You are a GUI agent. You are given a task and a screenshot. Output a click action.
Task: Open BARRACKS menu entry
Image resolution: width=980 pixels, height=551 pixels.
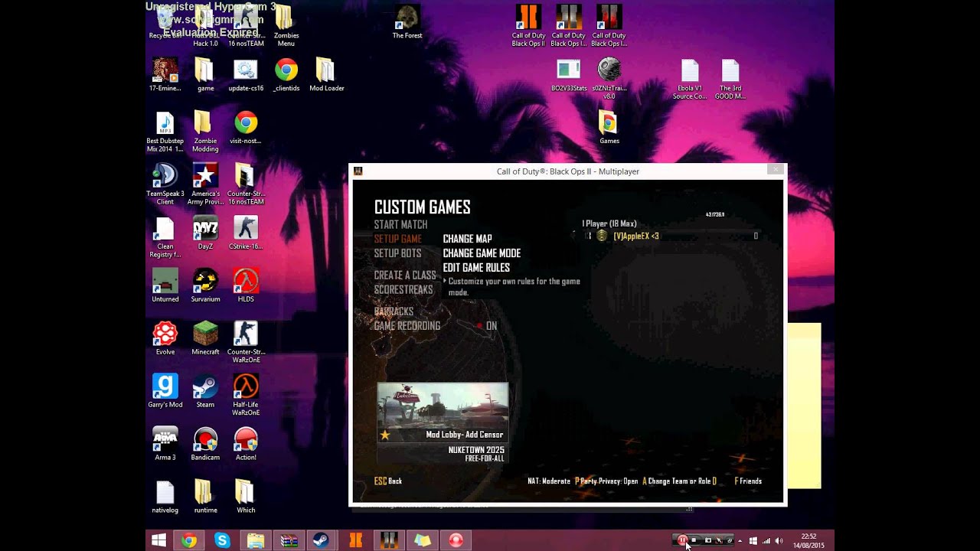pyautogui.click(x=394, y=311)
